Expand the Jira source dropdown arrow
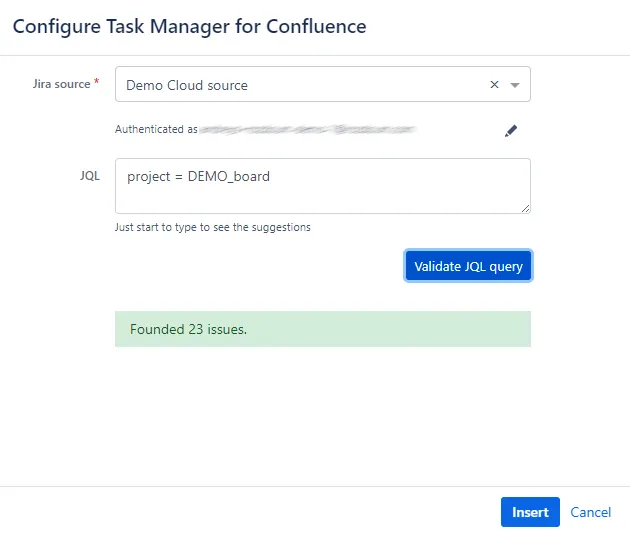The width and height of the screenshot is (630, 535). (x=515, y=85)
